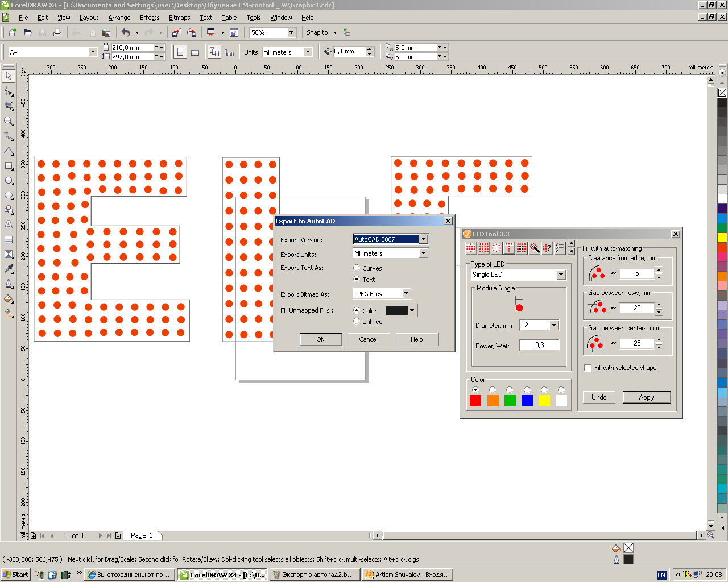Click LEDTool checklist options icon
This screenshot has width=728, height=582.
(x=560, y=248)
